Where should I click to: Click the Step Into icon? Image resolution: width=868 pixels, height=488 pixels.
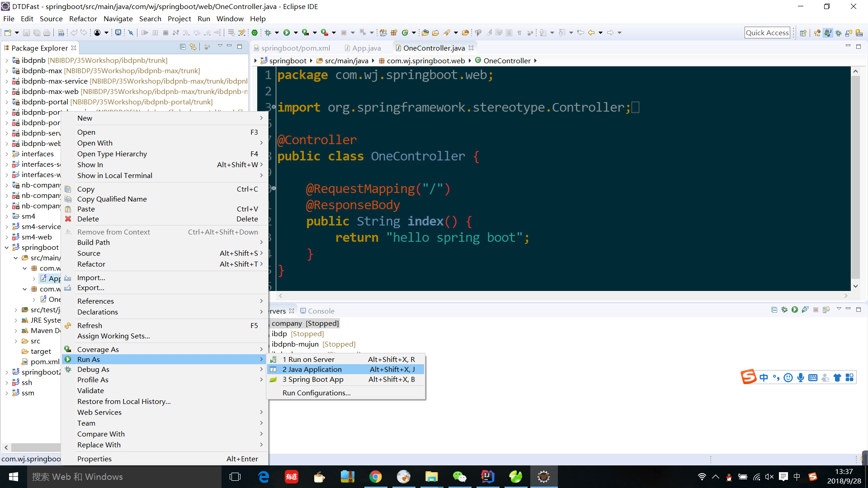[186, 33]
